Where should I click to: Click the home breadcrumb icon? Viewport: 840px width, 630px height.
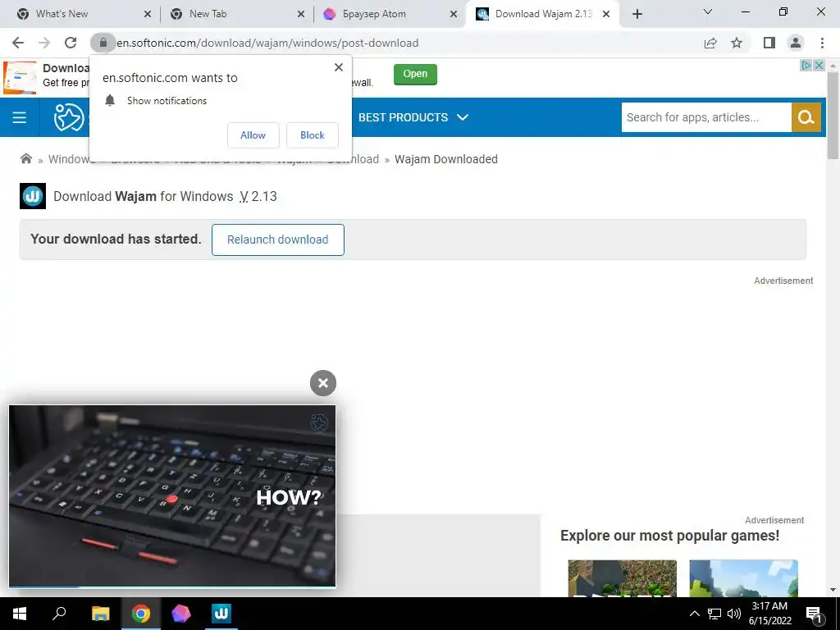point(25,158)
